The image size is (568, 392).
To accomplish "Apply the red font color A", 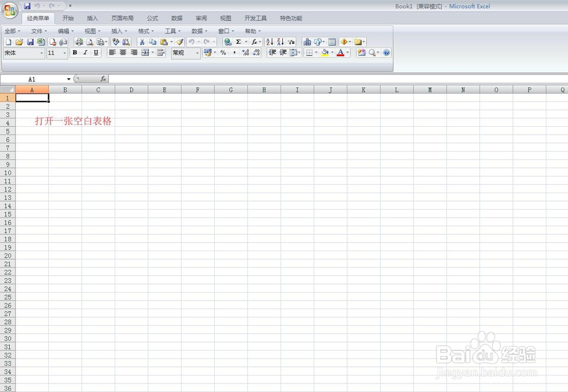I will tap(340, 53).
